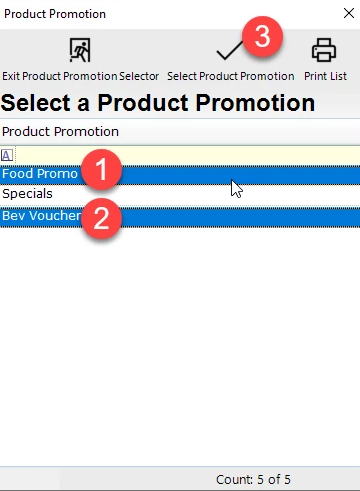Click the running man exit icon
This screenshot has height=491, width=360.
pyautogui.click(x=80, y=50)
